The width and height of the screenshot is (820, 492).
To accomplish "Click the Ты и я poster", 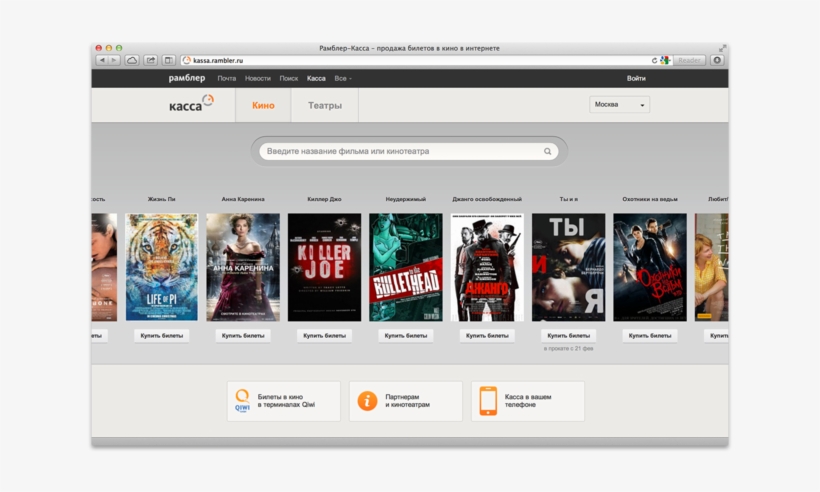I will 568,267.
